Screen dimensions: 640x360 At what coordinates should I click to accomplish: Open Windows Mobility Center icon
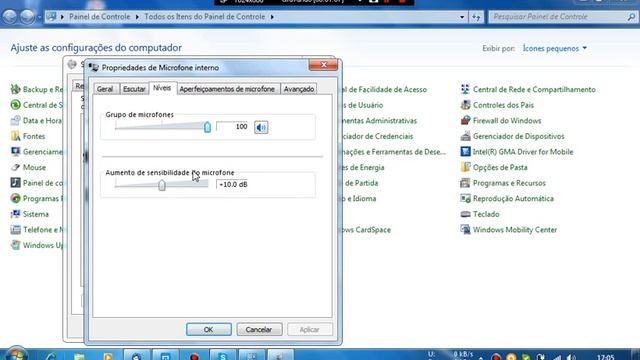point(465,229)
